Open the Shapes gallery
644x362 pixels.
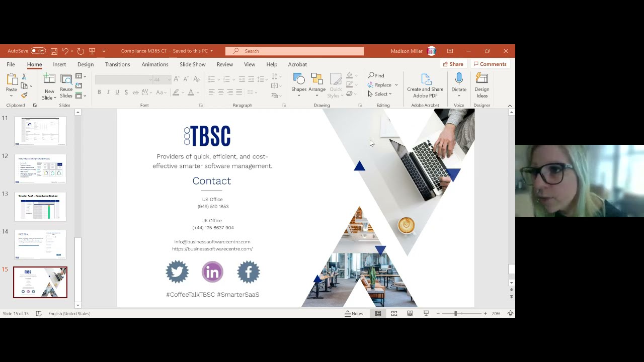[299, 86]
